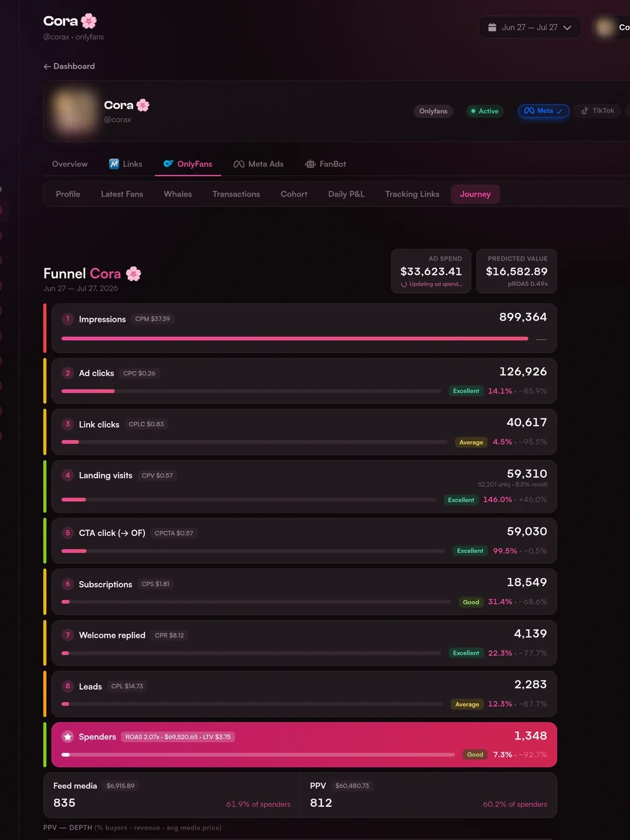630x840 pixels.
Task: Click step number 7 icon for Welcome replied
Action: point(67,635)
